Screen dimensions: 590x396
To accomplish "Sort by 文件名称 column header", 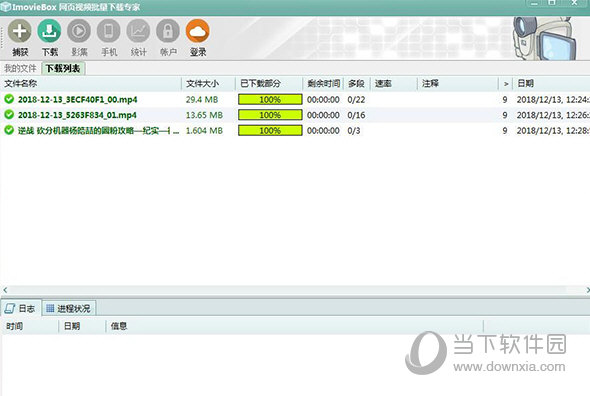I will 90,84.
